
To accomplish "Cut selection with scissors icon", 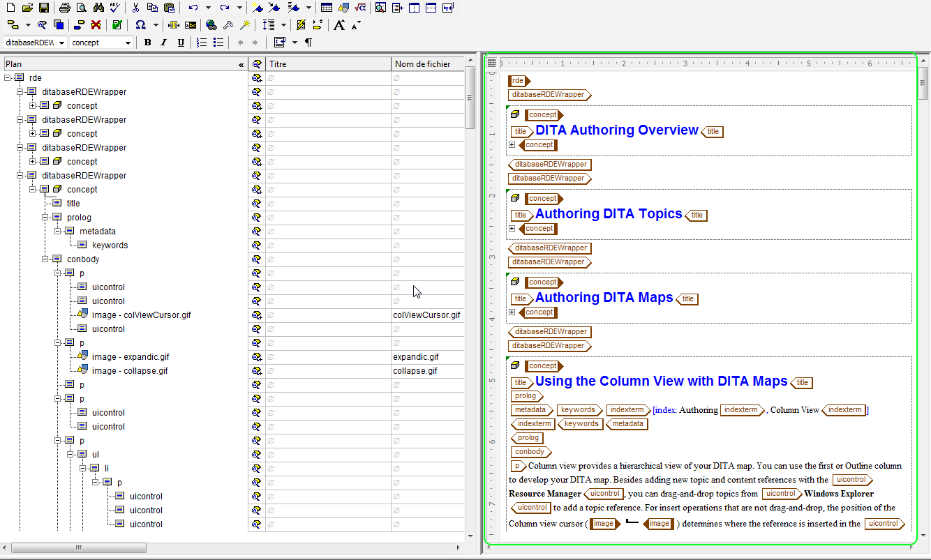I will coord(136,8).
